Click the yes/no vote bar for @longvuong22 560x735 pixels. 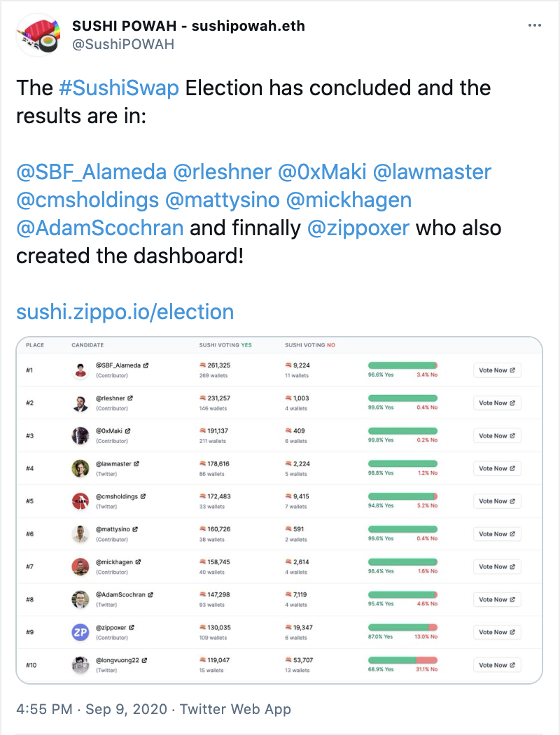coord(402,660)
